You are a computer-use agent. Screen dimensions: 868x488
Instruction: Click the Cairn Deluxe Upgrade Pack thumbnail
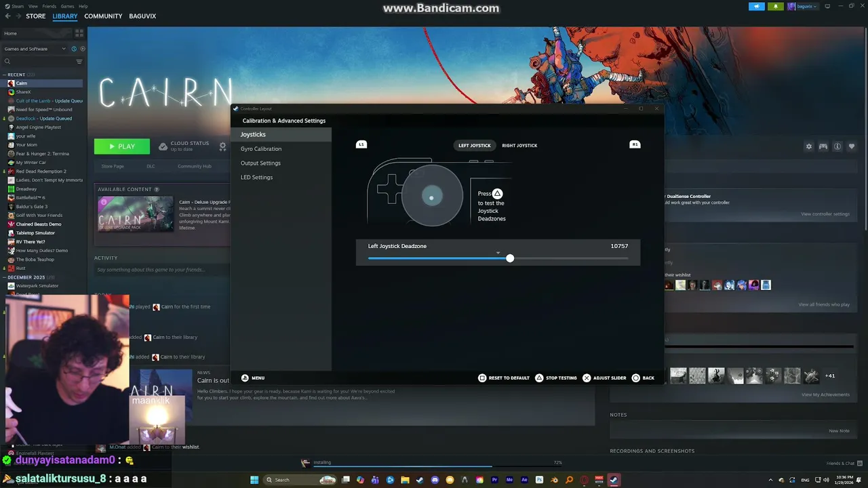[136, 214]
